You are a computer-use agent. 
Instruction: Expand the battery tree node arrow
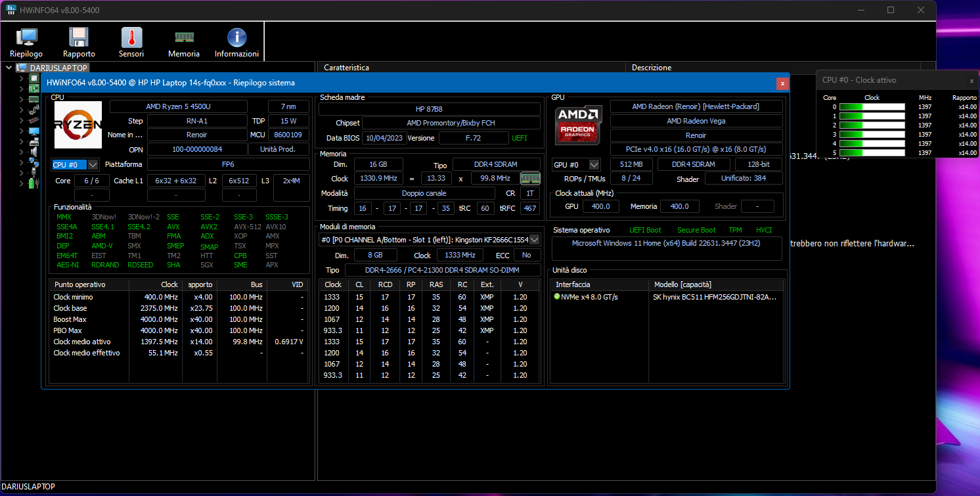[x=21, y=183]
